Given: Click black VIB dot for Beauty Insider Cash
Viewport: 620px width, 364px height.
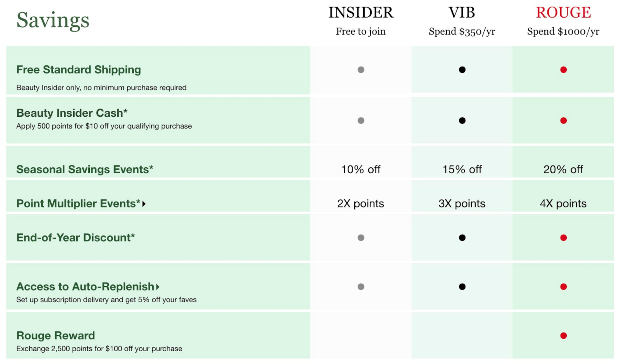Looking at the screenshot, I should coord(462,120).
